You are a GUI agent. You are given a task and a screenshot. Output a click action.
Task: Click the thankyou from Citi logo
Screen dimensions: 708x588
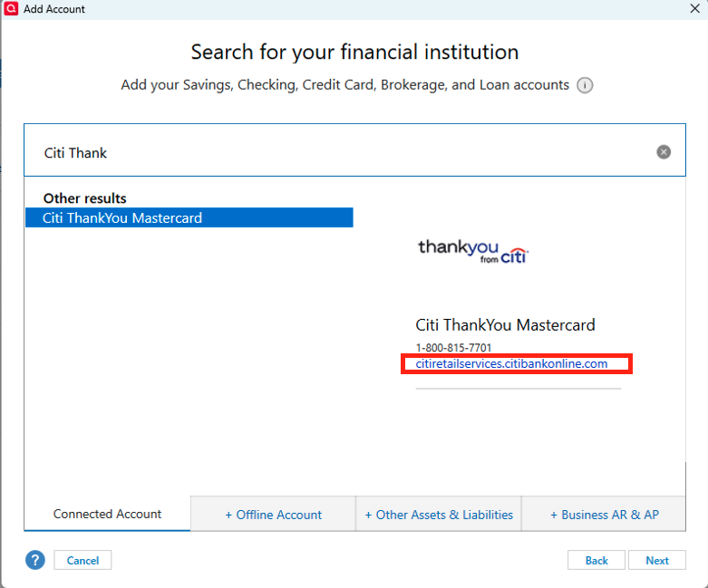pos(473,251)
